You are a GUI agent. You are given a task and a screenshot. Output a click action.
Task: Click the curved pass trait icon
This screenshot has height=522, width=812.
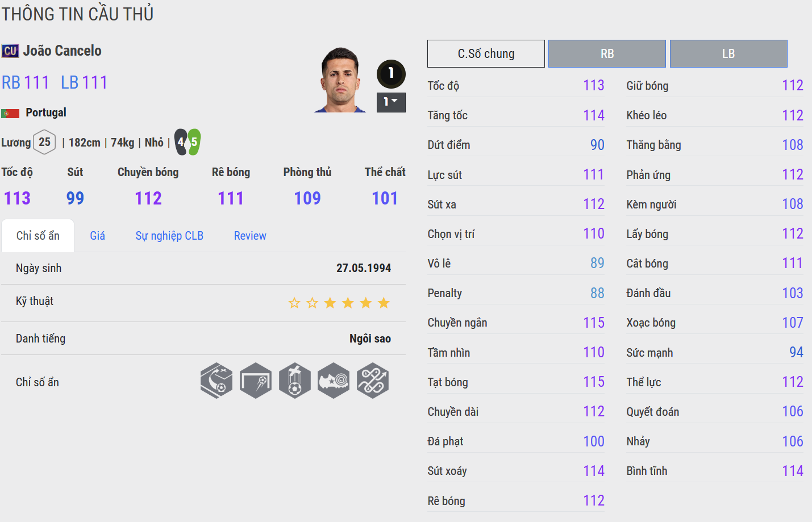point(216,381)
